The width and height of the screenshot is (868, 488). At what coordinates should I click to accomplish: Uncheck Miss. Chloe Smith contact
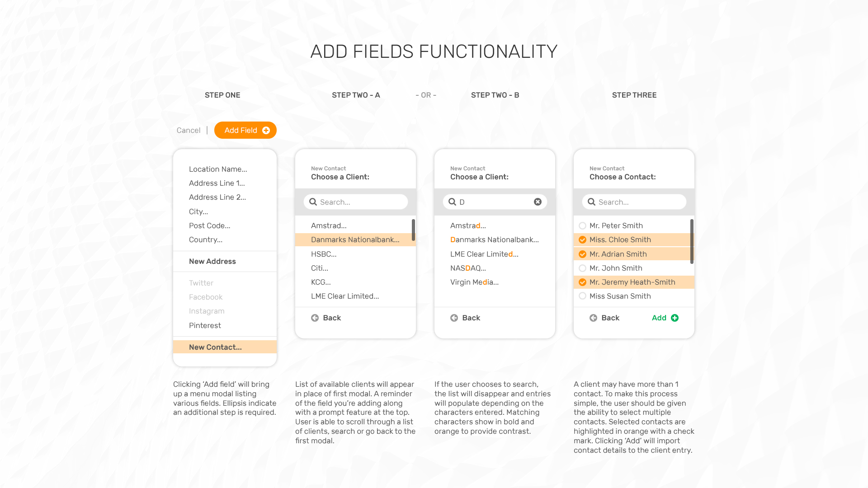pyautogui.click(x=583, y=240)
